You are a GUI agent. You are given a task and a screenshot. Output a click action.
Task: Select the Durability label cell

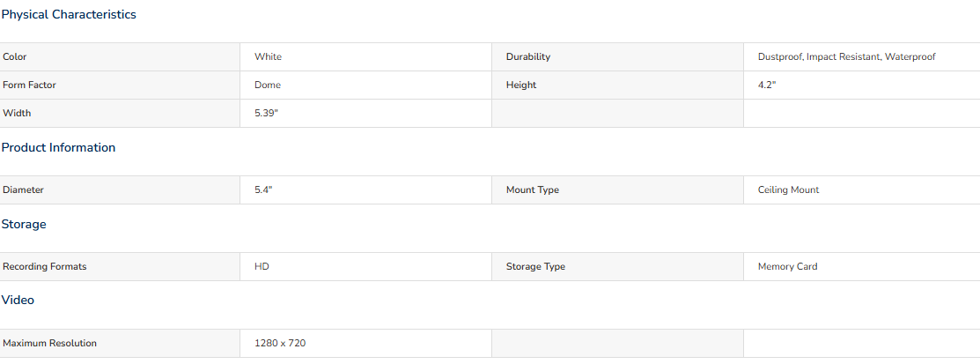617,57
